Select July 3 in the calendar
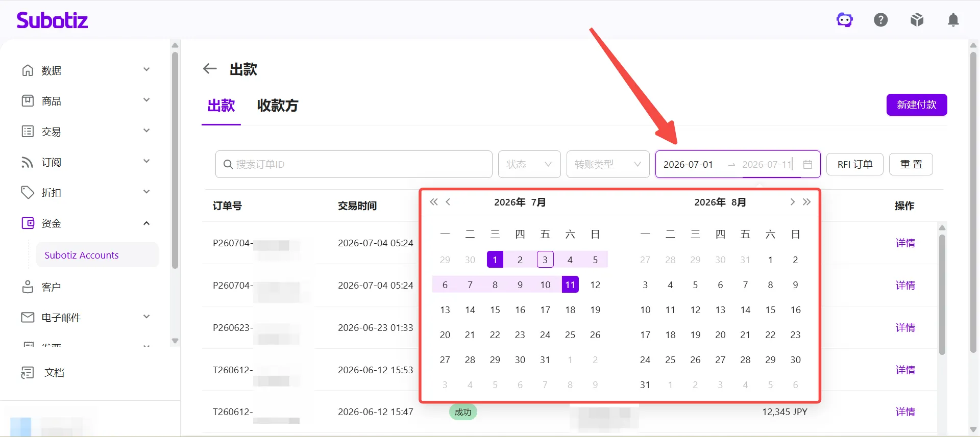 tap(545, 260)
